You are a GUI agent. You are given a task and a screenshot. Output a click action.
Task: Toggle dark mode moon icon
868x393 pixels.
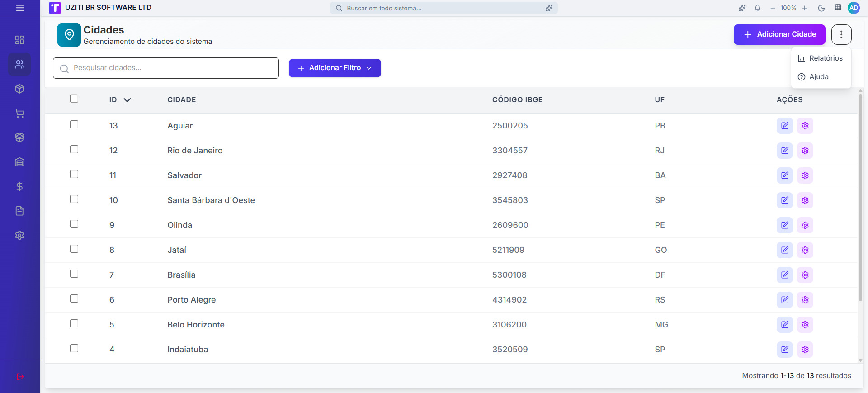point(821,8)
